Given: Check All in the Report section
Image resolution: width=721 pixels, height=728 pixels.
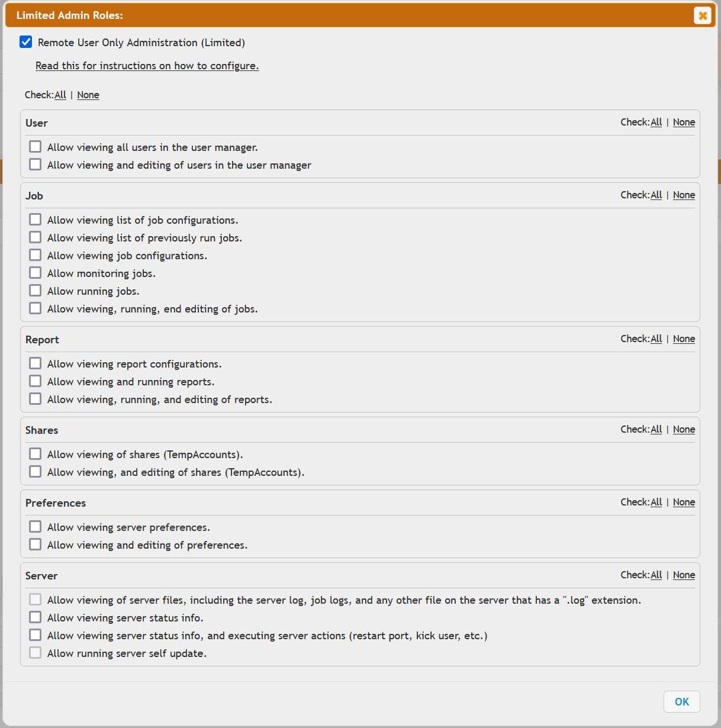Looking at the screenshot, I should coord(656,339).
